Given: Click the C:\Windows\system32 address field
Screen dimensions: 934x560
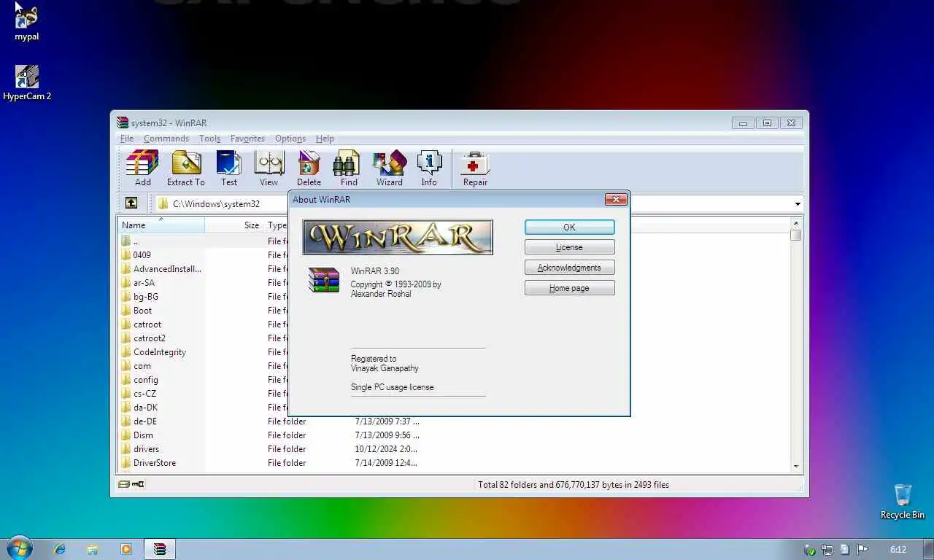Looking at the screenshot, I should 478,204.
